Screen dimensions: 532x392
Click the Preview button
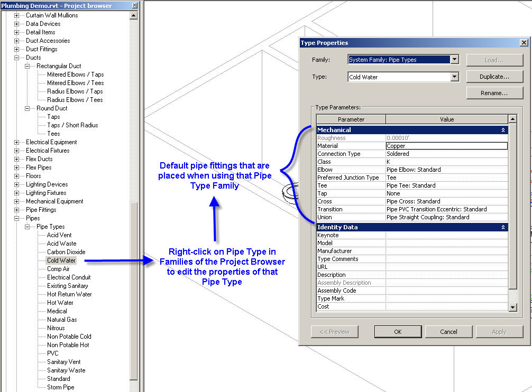(335, 332)
